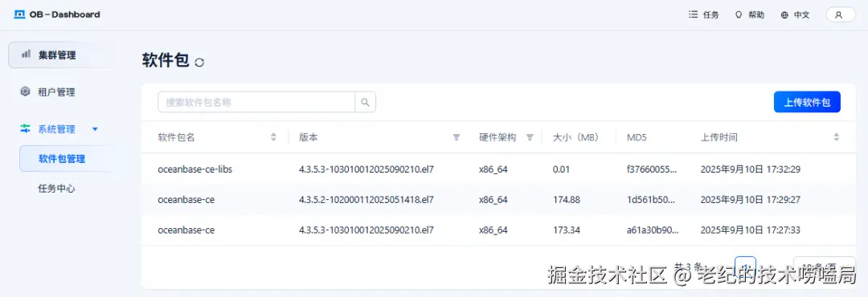The image size is (868, 297).
Task: Click version 4.3.5.2-102000112025051418.el7
Action: click(366, 199)
